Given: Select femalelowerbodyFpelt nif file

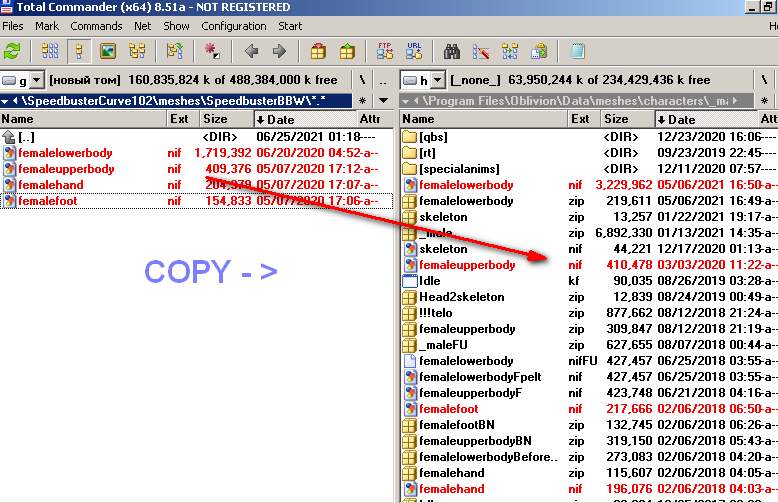Looking at the screenshot, I should (589, 377).
